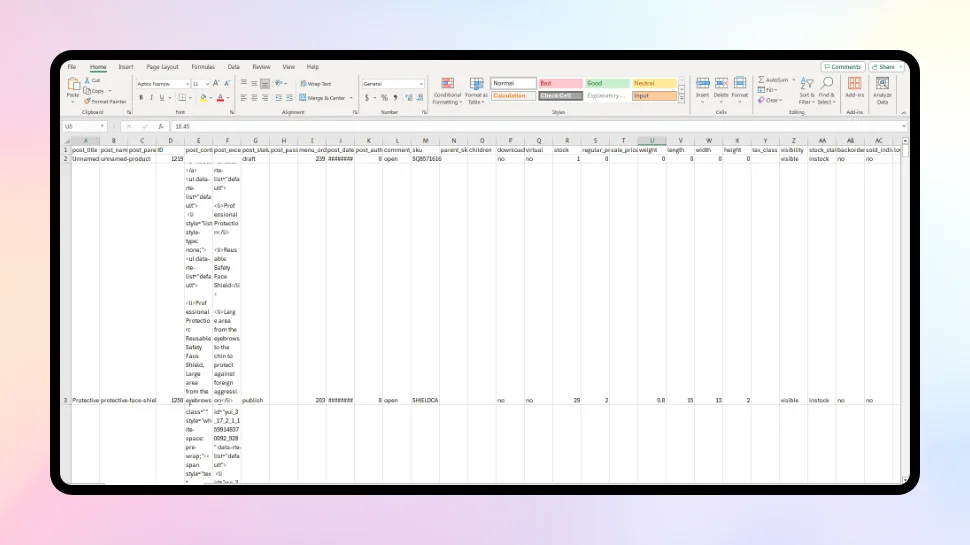Toggle Wrap Text on

point(316,84)
